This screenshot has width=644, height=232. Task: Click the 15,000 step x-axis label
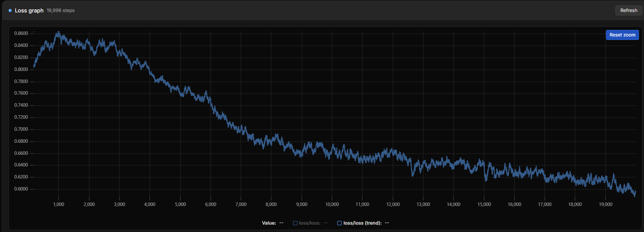[x=484, y=204]
